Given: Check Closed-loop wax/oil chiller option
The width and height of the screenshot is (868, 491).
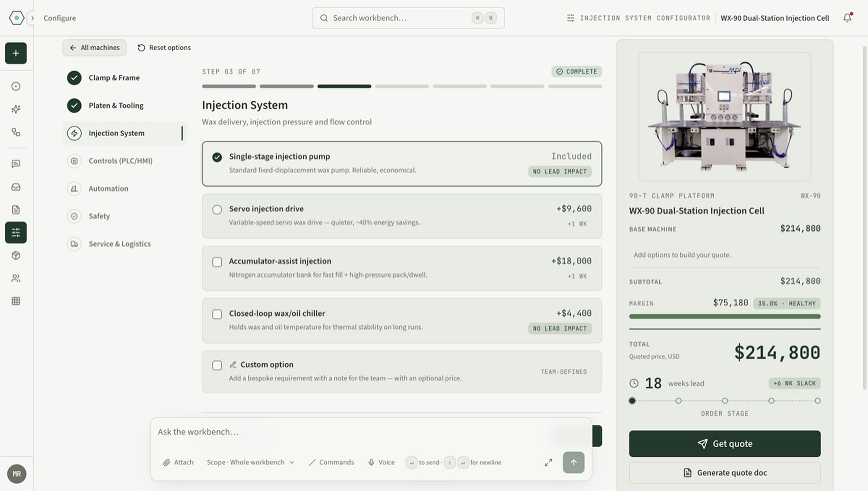Looking at the screenshot, I should point(217,314).
